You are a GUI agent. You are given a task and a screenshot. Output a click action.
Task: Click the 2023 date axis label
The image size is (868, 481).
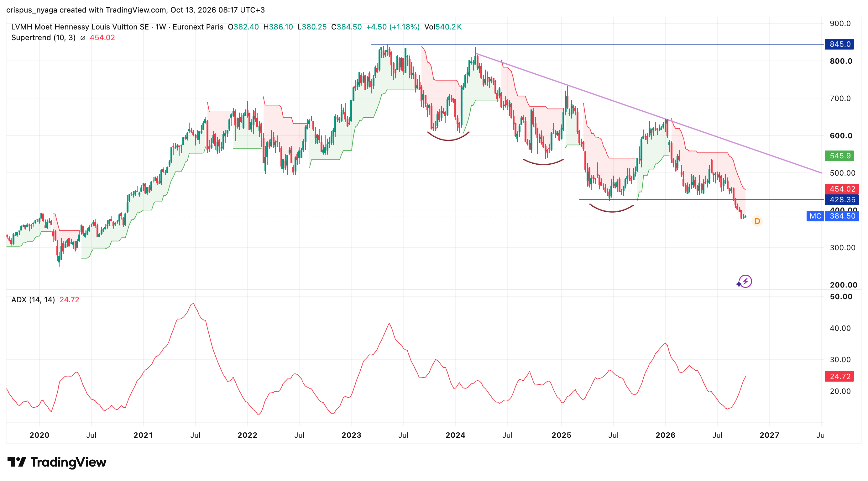352,435
